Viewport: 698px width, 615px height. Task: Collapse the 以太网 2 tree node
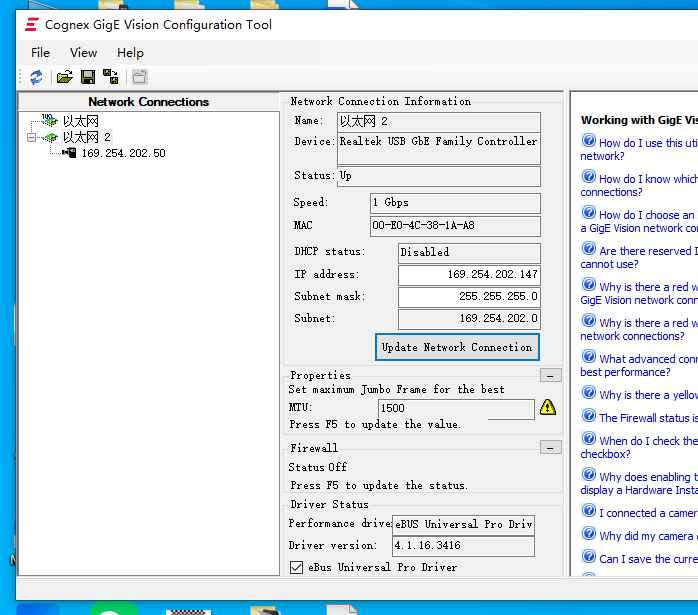[x=31, y=137]
